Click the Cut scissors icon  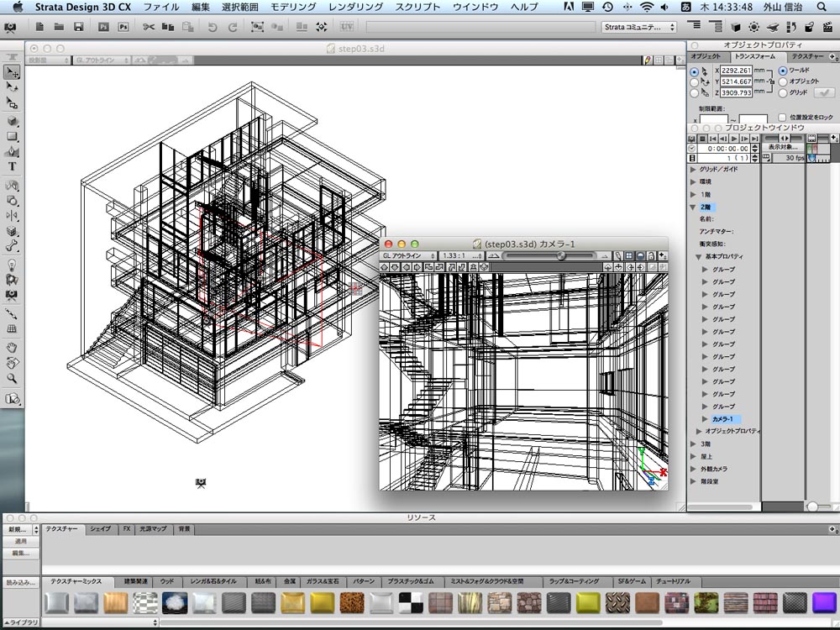tap(149, 27)
